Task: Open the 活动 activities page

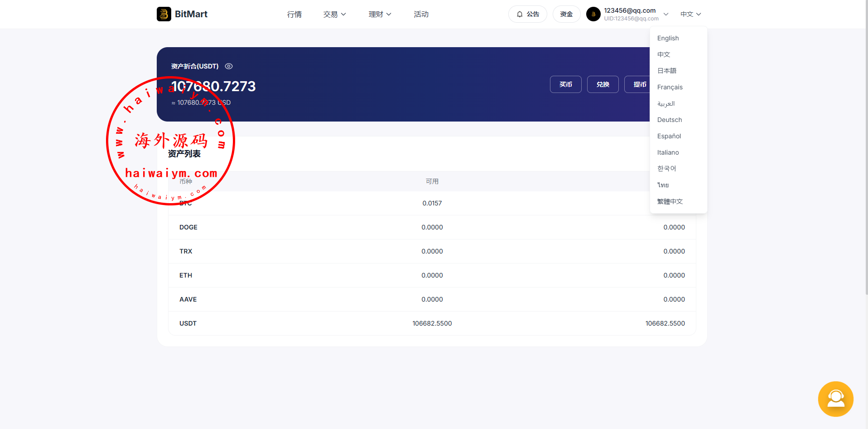Action: [x=421, y=14]
